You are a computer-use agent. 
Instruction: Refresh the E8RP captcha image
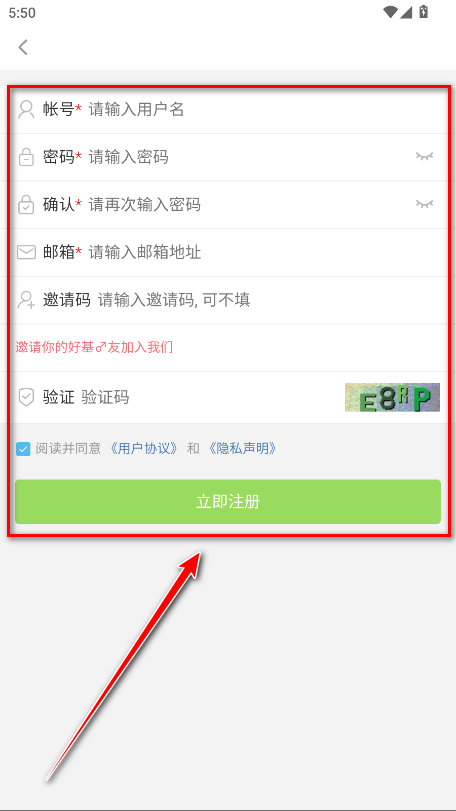coord(392,397)
